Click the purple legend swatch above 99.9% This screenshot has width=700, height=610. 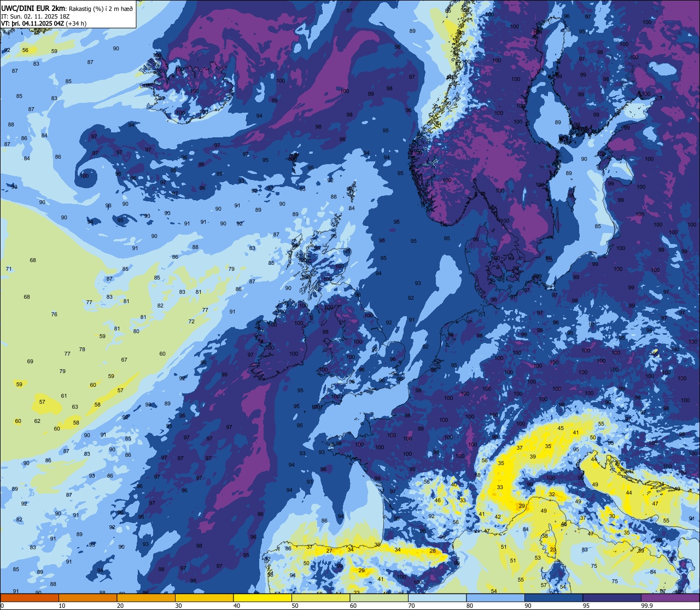point(670,597)
